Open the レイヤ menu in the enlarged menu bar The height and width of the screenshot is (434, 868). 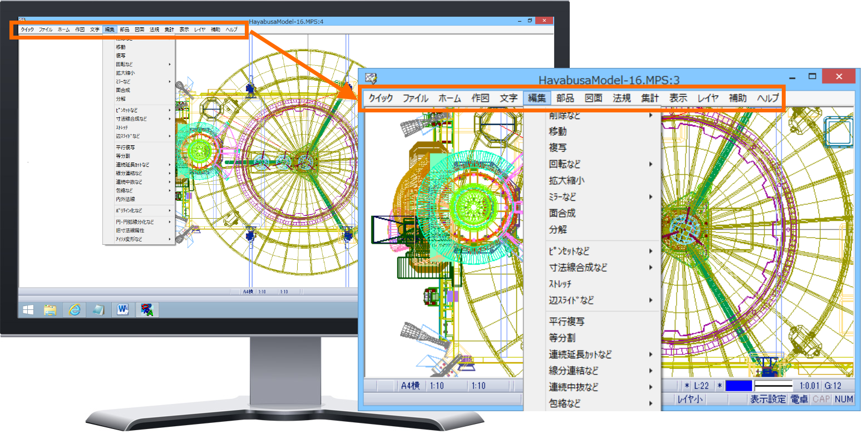coord(708,98)
